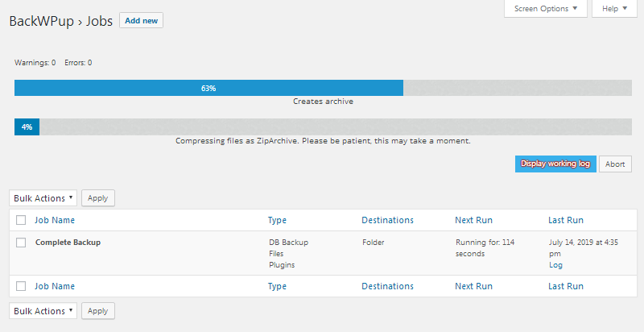The image size is (644, 332).
Task: Click the Warnings: 0 counter
Action: pyautogui.click(x=35, y=63)
